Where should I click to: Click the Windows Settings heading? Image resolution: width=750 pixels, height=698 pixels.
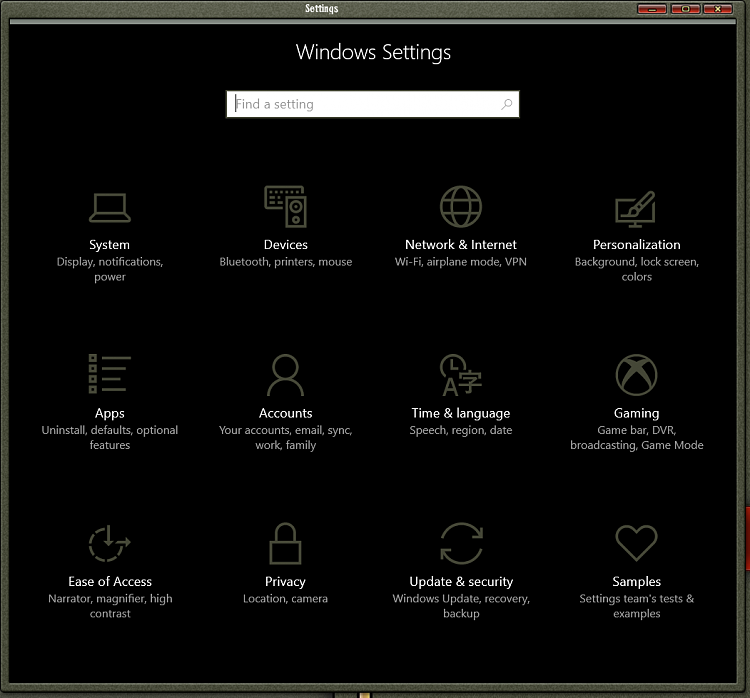click(x=373, y=52)
